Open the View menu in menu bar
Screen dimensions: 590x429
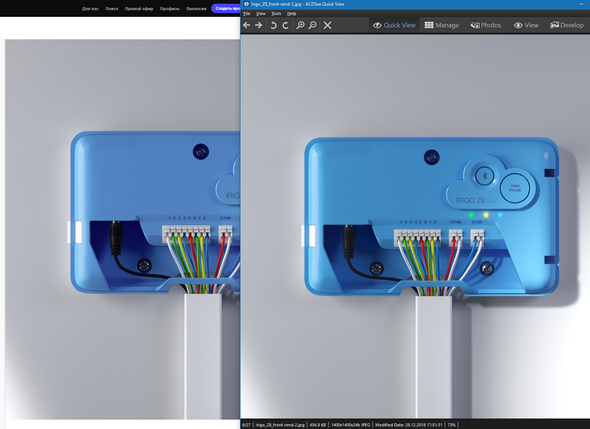click(260, 14)
